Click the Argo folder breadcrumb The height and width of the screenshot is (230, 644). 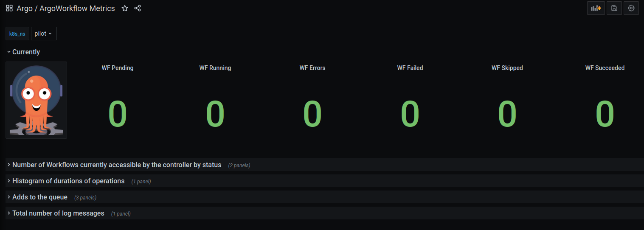point(25,8)
